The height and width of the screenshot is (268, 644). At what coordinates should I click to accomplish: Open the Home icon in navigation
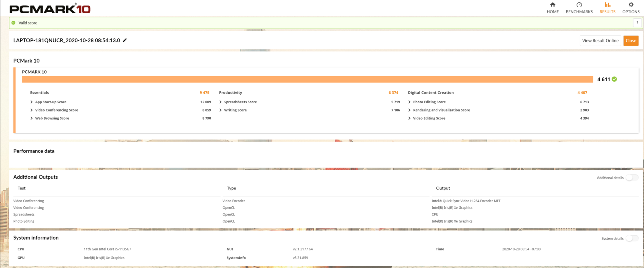pos(553,5)
